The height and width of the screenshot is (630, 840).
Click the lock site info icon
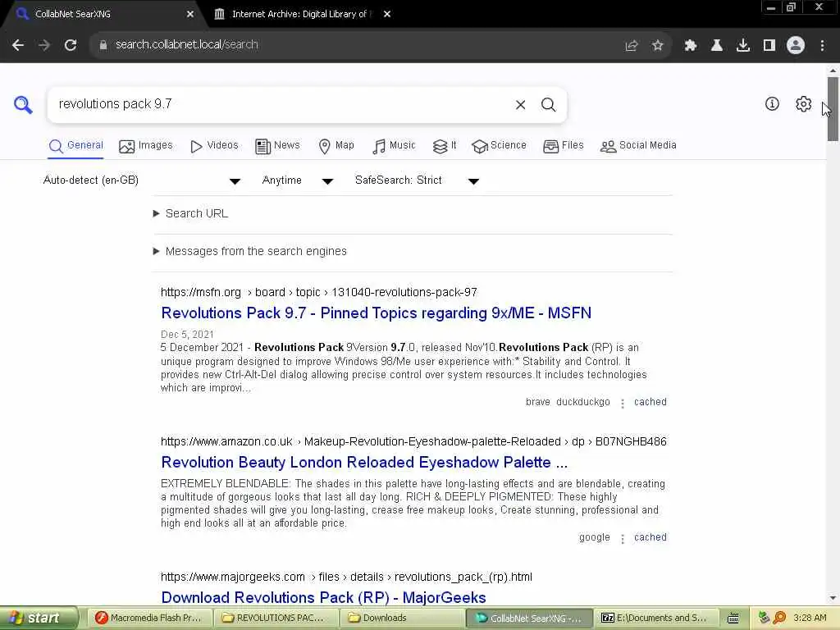coord(103,45)
